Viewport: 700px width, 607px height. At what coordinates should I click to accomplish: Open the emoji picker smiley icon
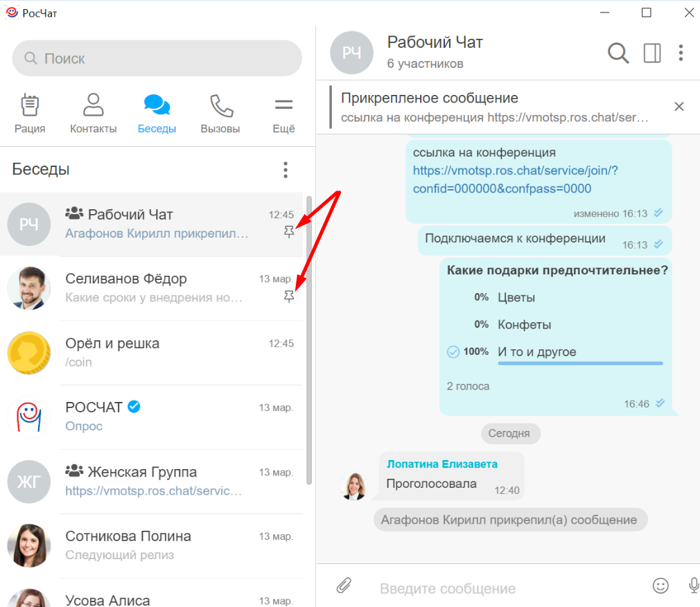pyautogui.click(x=660, y=586)
